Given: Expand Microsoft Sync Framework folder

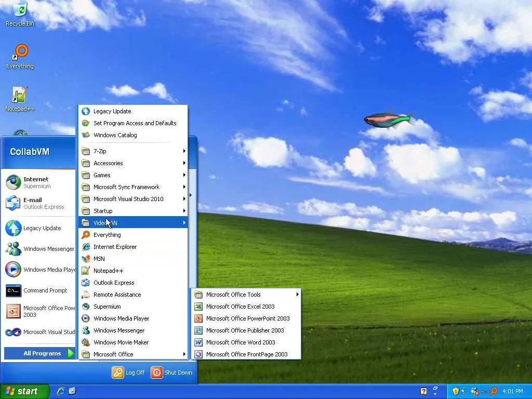Looking at the screenshot, I should pos(133,187).
